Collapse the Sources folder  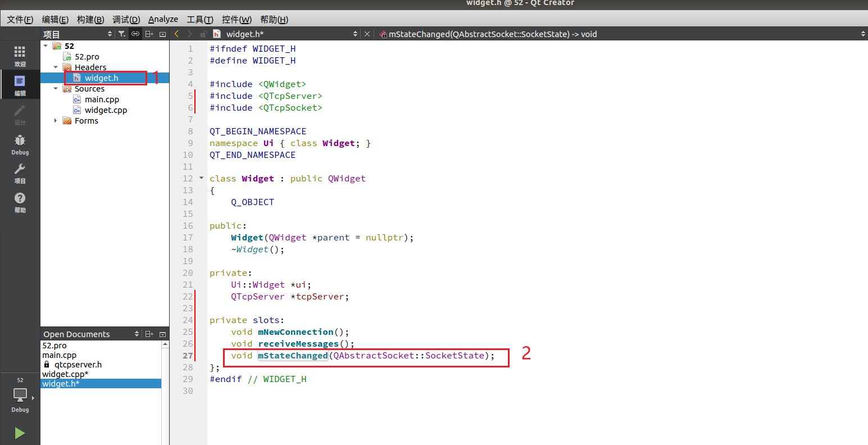(56, 89)
